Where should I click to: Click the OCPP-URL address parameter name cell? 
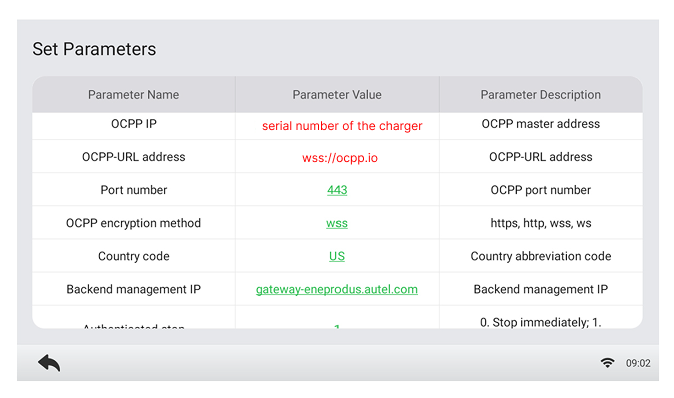coord(134,157)
